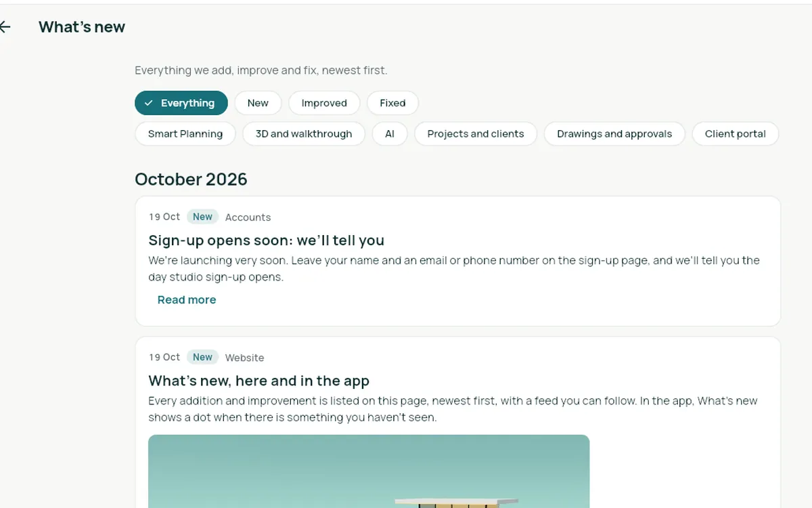Image resolution: width=812 pixels, height=508 pixels.
Task: Click the What's new page title
Action: [82, 27]
